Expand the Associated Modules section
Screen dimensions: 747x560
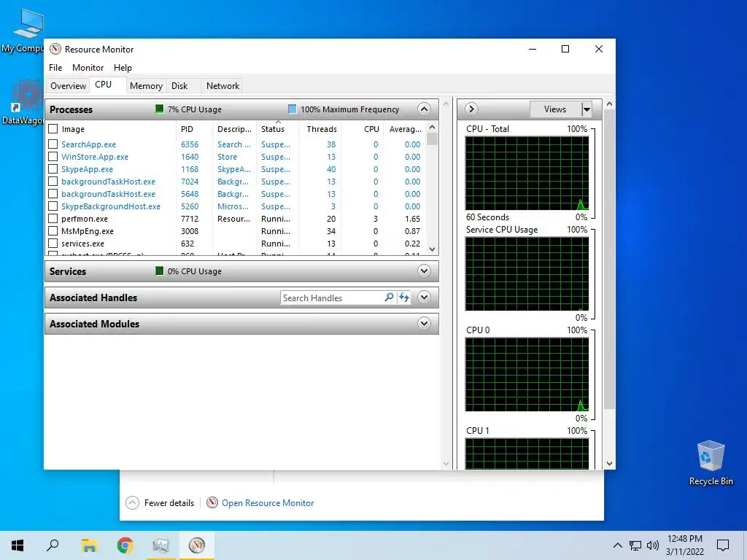(x=424, y=323)
